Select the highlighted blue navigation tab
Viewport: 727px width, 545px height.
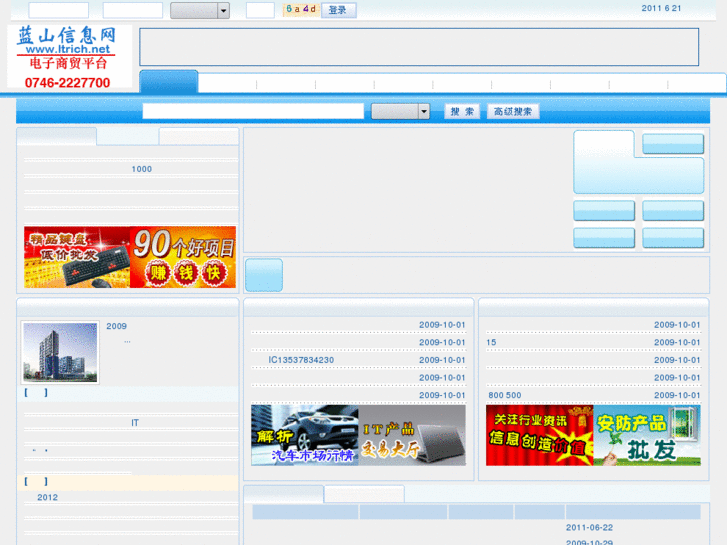[169, 82]
